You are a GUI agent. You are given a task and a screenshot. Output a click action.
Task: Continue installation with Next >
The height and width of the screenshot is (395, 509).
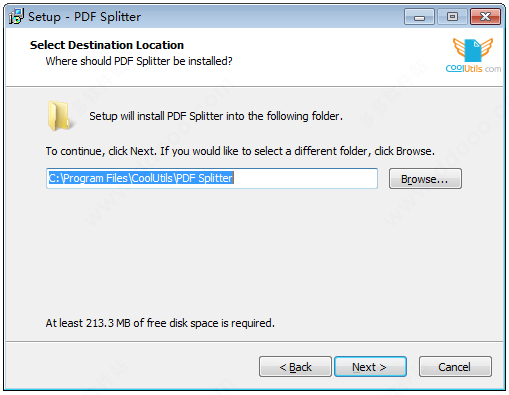point(370,367)
